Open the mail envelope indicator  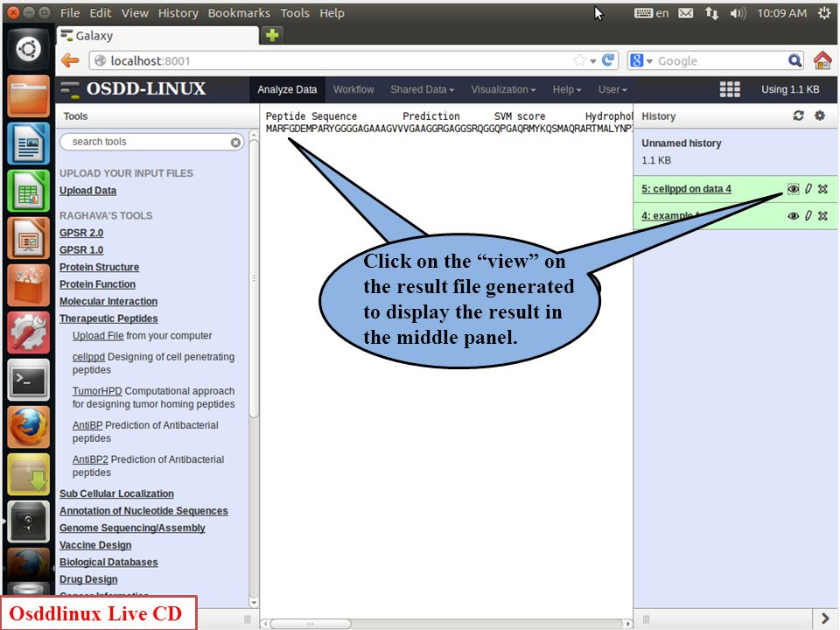pyautogui.click(x=686, y=13)
